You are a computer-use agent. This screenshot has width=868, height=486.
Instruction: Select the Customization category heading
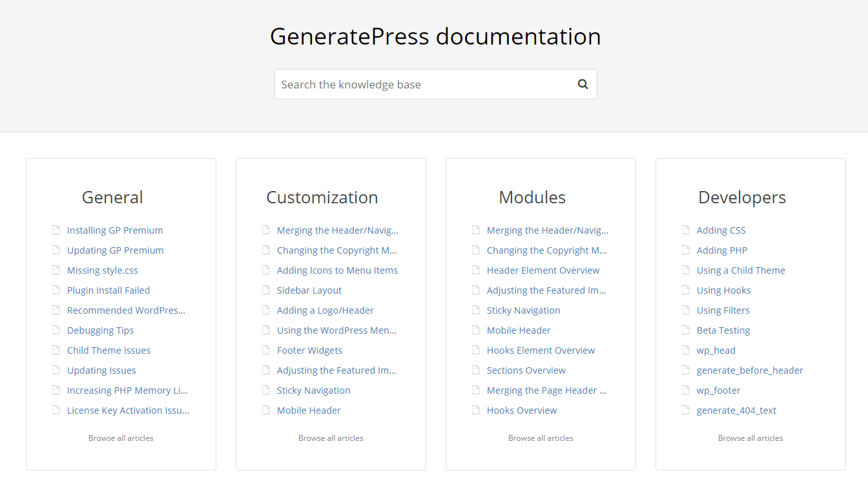322,197
